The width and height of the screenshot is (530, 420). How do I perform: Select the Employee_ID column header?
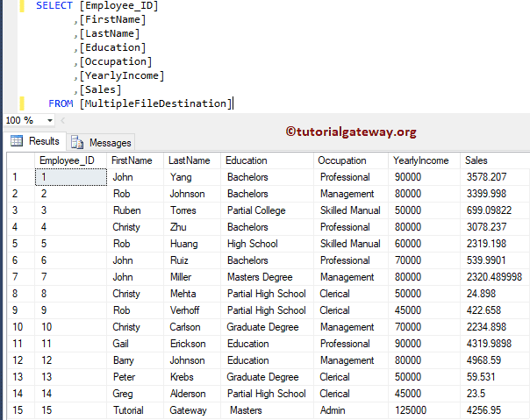click(67, 160)
